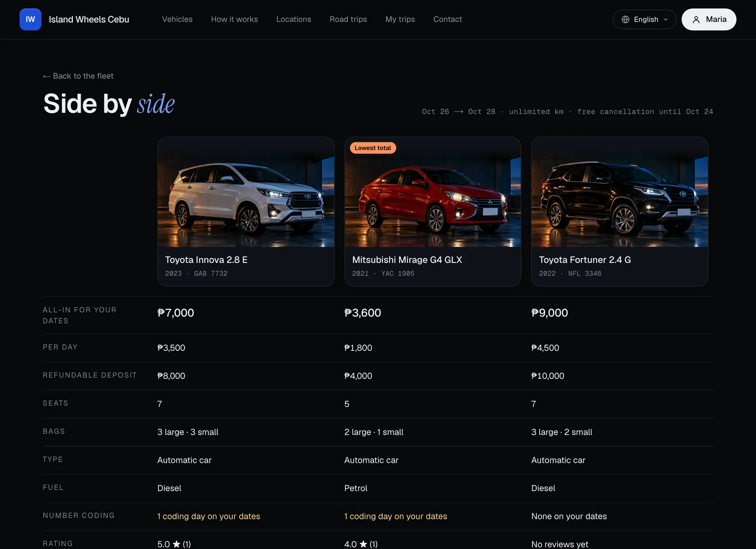756x549 pixels.
Task: Click '3 large · 3 small' bags value
Action: (188, 432)
